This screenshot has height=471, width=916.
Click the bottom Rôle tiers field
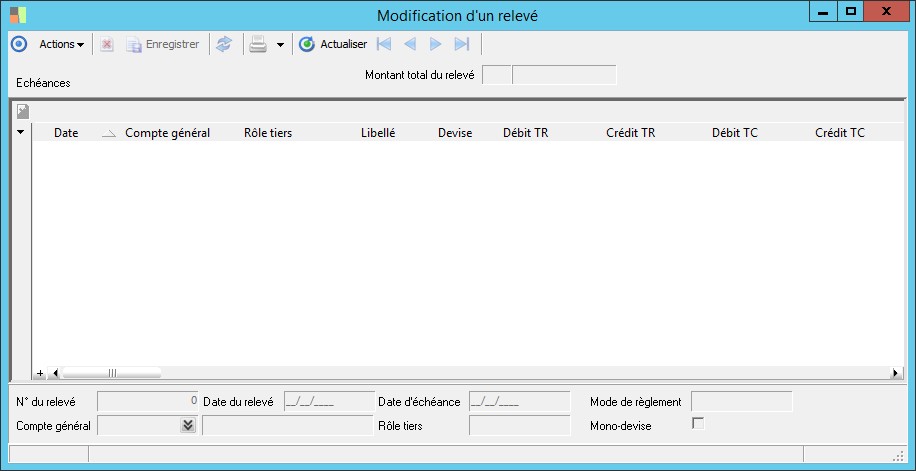[x=519, y=425]
